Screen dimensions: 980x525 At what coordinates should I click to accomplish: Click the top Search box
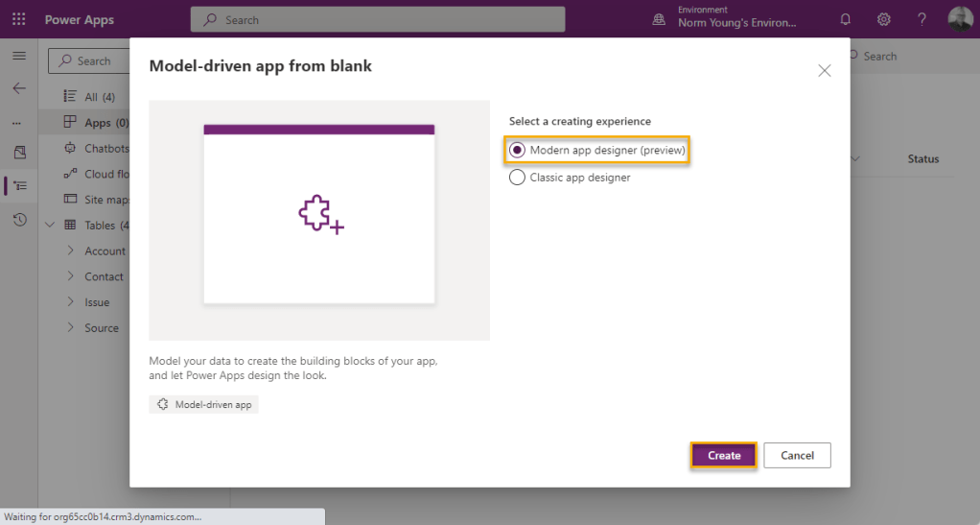coord(378,19)
